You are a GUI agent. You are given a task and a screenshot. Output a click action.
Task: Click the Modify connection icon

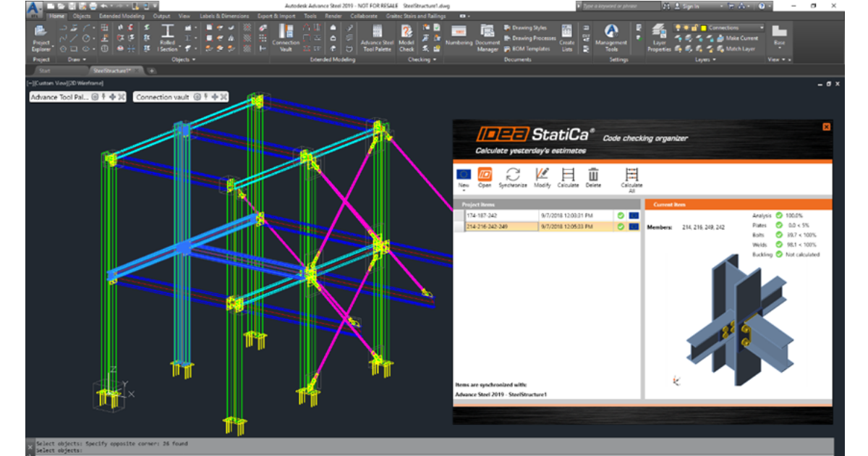coord(542,174)
